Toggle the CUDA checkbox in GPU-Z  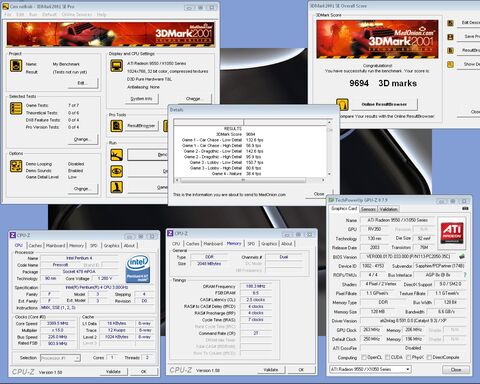pos(387,358)
